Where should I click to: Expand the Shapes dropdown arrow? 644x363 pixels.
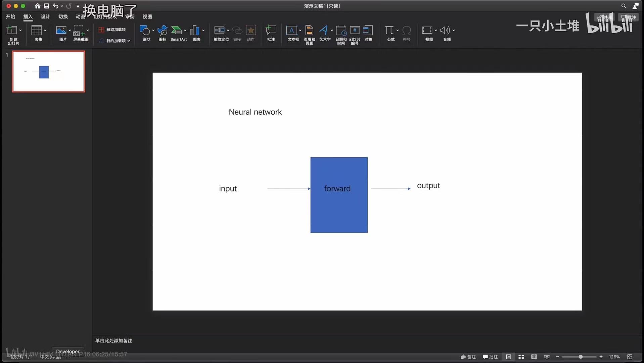pyautogui.click(x=153, y=31)
